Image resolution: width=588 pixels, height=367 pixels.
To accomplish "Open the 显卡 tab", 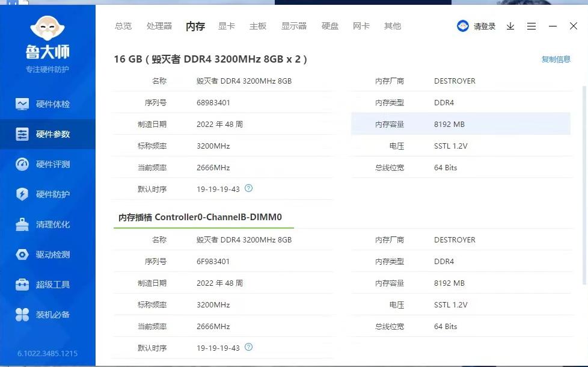I will point(226,26).
